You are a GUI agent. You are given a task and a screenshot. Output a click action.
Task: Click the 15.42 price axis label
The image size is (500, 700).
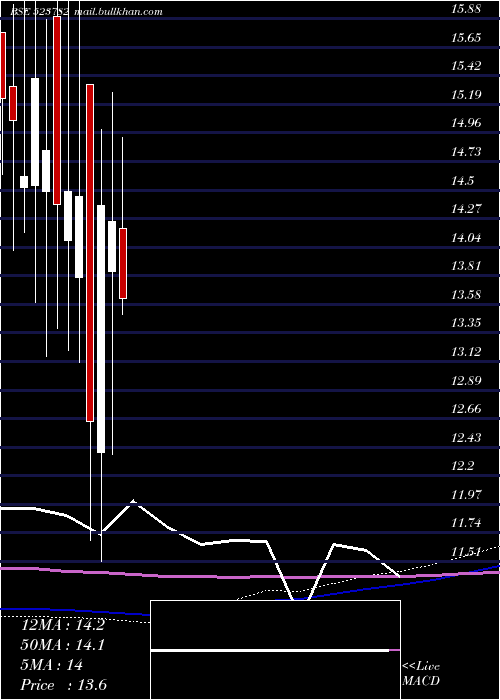tap(466, 66)
